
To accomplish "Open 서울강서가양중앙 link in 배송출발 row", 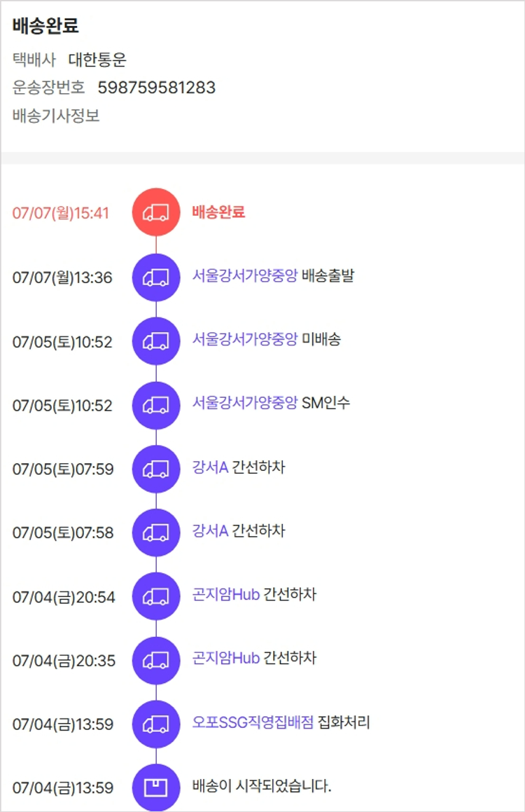I will [x=245, y=276].
